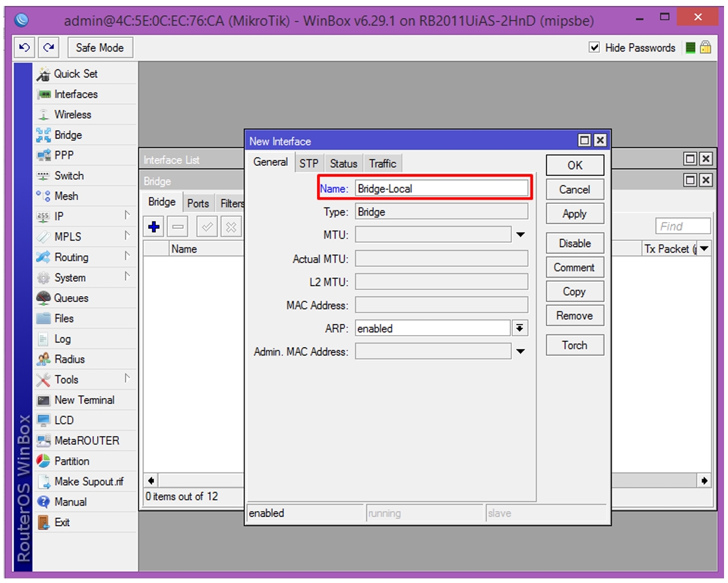Click the Redo arrow icon in toolbar
728x583 pixels.
(x=49, y=48)
